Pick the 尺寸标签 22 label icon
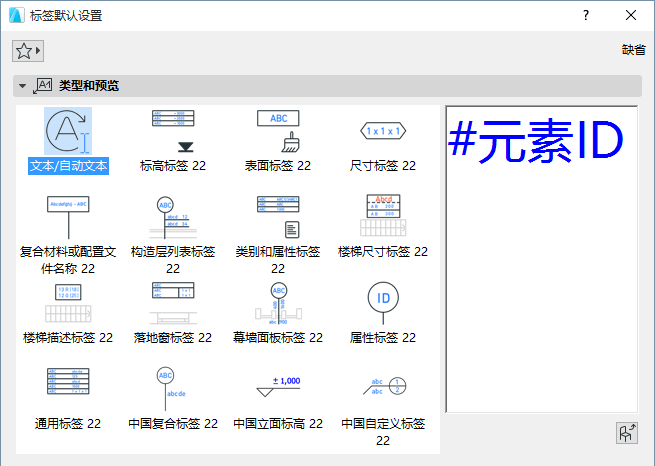This screenshot has height=466, width=655. (383, 131)
